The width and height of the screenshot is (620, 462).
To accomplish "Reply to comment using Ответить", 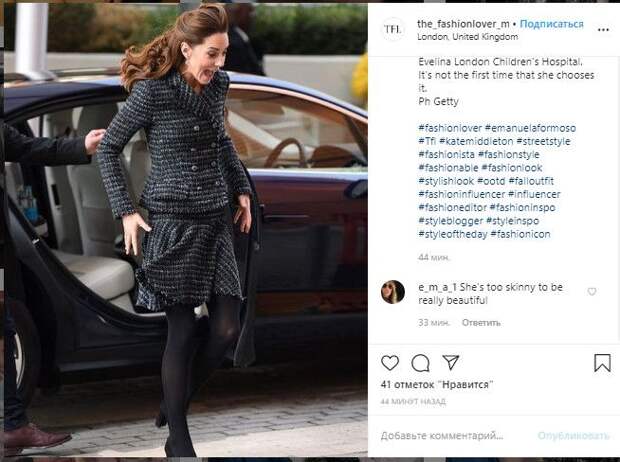I will 481,323.
